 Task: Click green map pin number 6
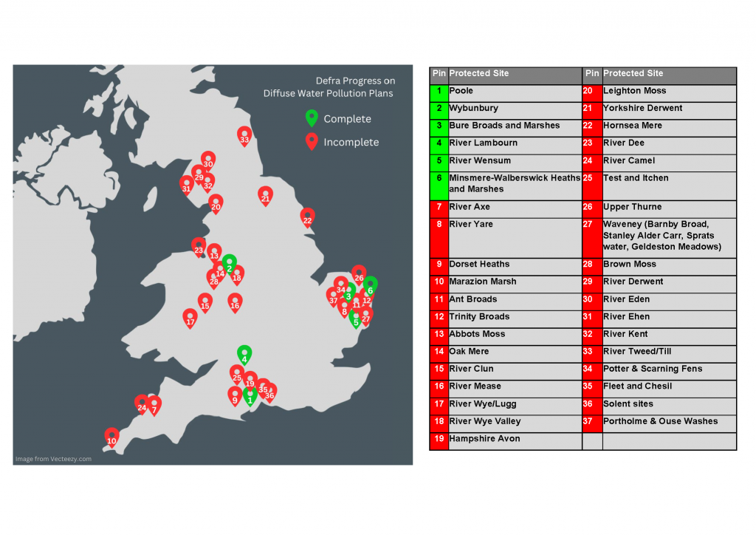pos(370,287)
